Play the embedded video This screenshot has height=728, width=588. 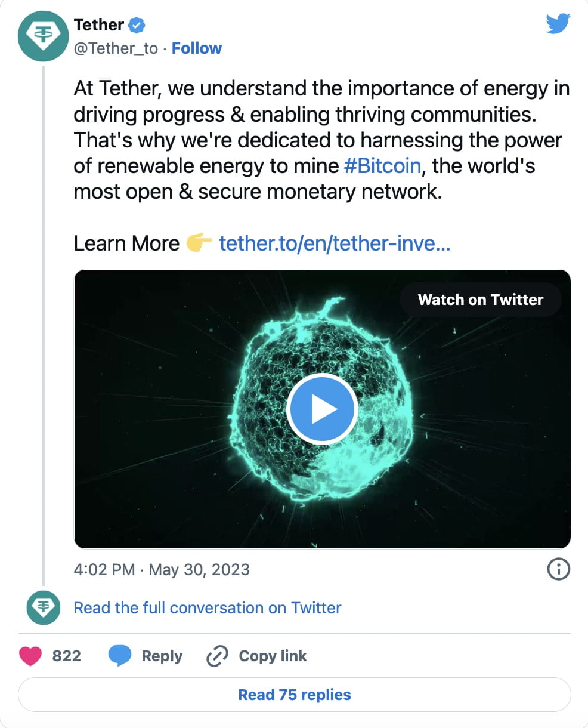tap(322, 409)
